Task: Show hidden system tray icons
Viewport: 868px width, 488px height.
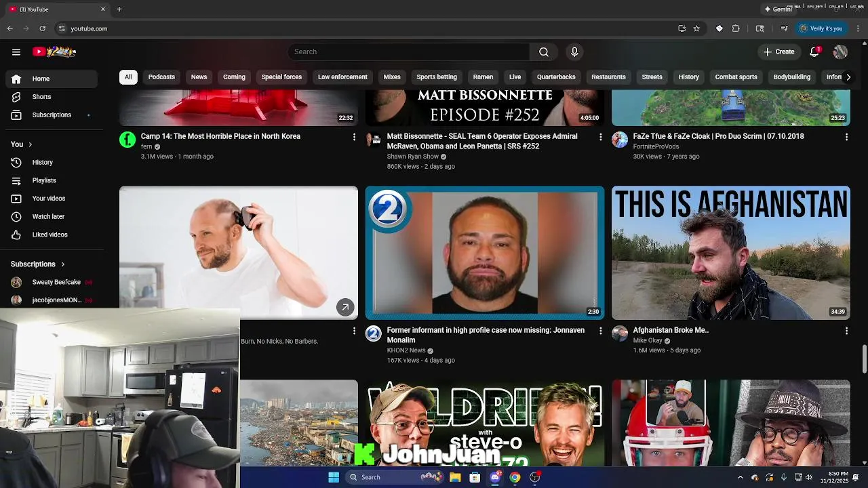Action: tap(740, 477)
